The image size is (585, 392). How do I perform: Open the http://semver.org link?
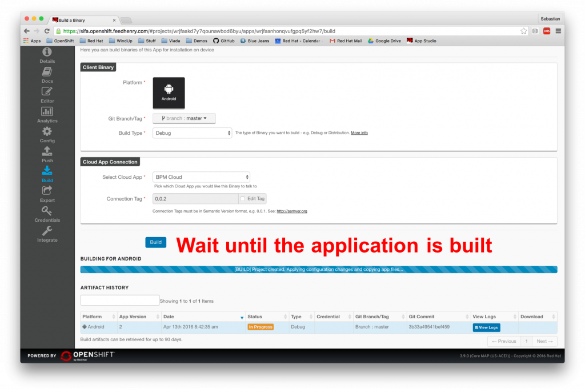(x=292, y=211)
